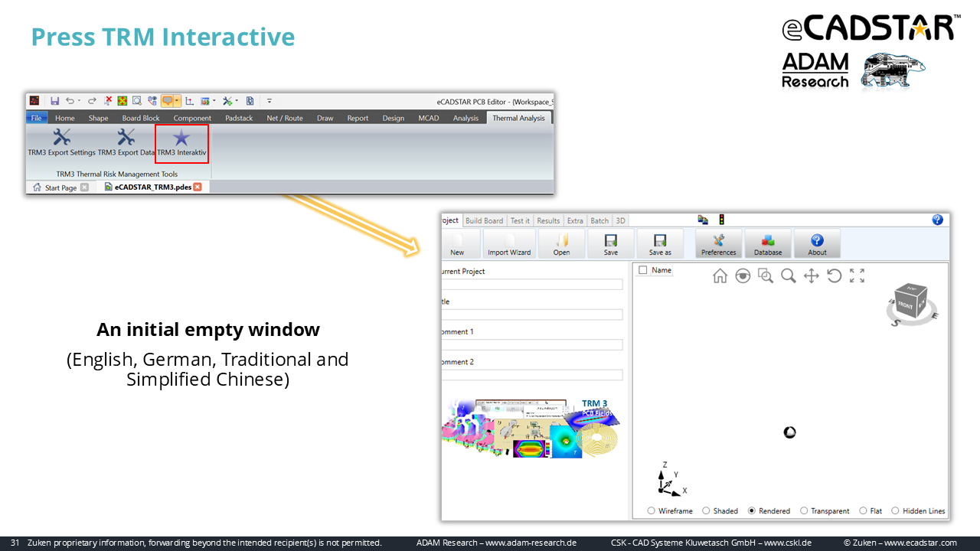This screenshot has width=980, height=551.
Task: Open the Build Board tab
Action: tap(485, 220)
